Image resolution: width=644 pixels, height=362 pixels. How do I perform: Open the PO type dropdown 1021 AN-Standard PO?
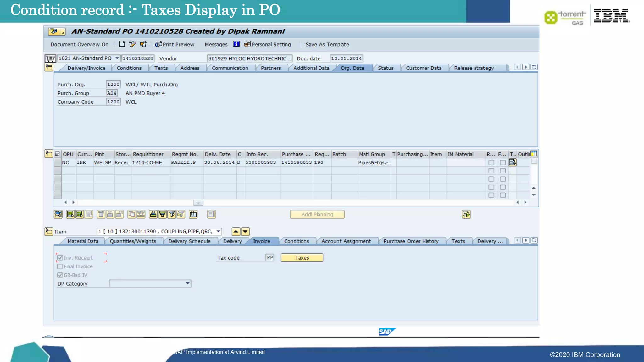coord(117,58)
